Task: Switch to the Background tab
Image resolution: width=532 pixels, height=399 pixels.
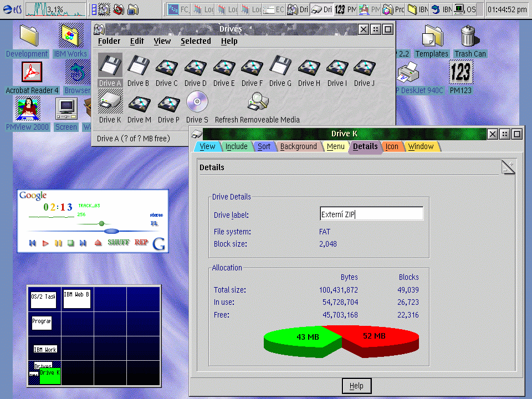Action: click(298, 147)
